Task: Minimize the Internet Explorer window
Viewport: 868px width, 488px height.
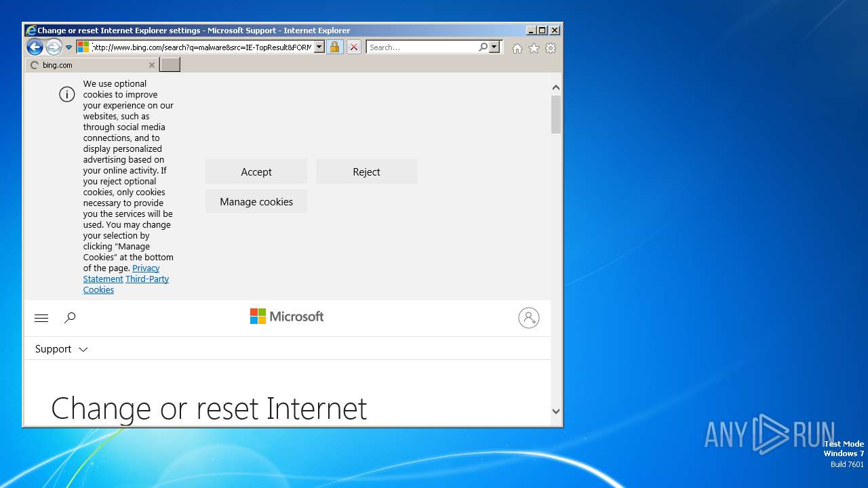Action: click(x=531, y=30)
